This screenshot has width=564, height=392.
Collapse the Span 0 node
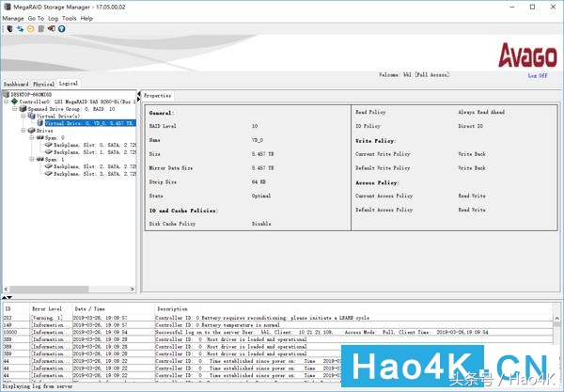pos(32,137)
